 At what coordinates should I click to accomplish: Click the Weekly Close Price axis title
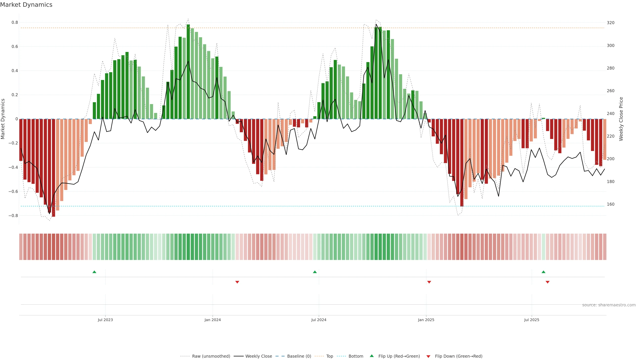coord(621,119)
